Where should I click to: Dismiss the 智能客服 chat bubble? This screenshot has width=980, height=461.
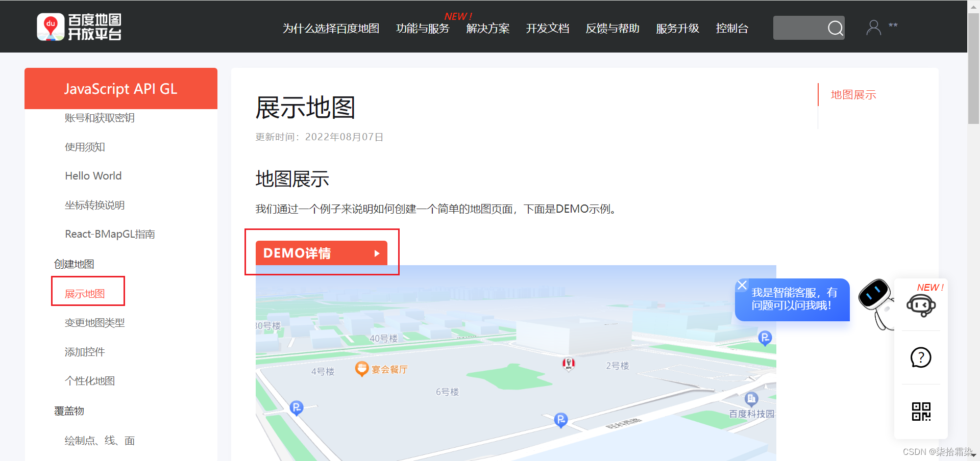742,285
